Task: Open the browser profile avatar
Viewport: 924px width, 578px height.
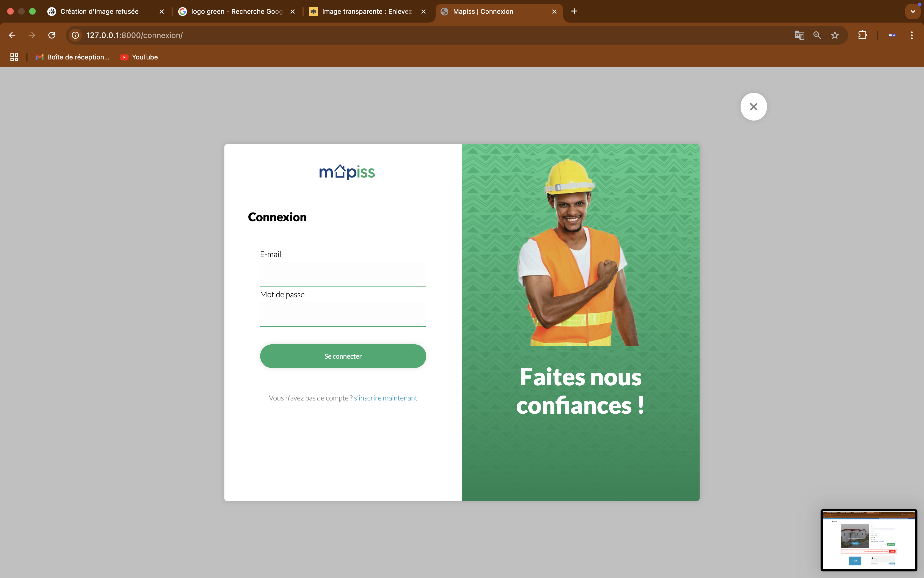Action: tap(892, 35)
